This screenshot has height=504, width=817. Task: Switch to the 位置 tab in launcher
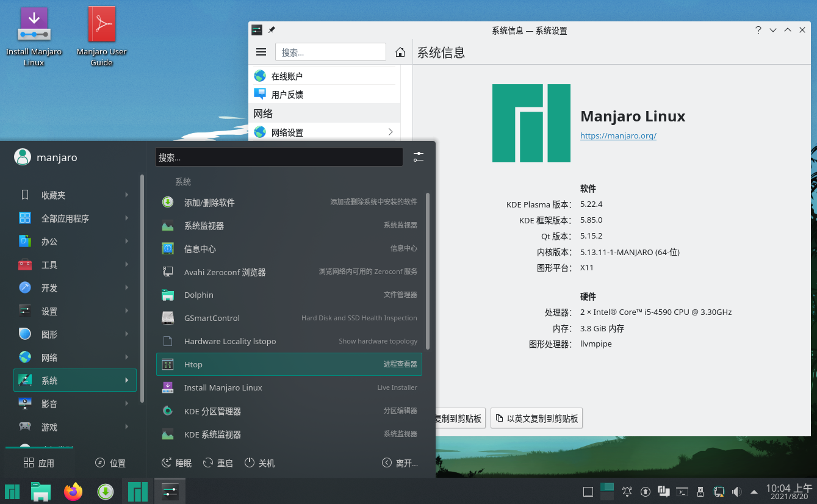[x=110, y=463]
